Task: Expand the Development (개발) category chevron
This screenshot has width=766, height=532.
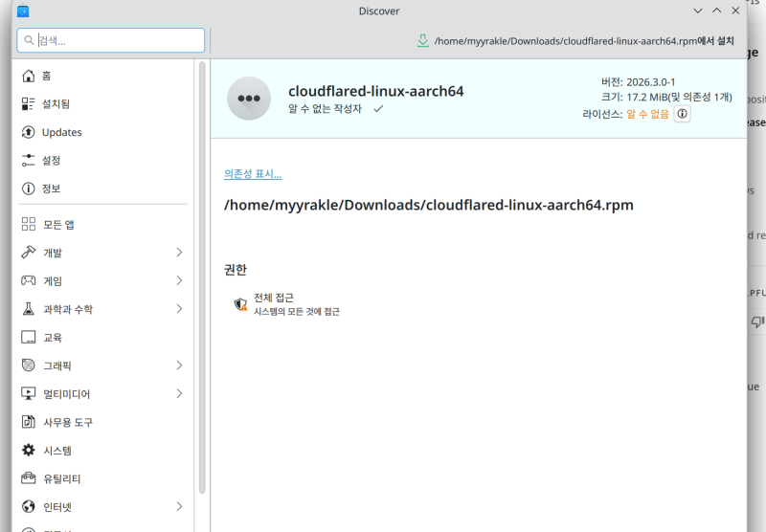Action: (179, 253)
